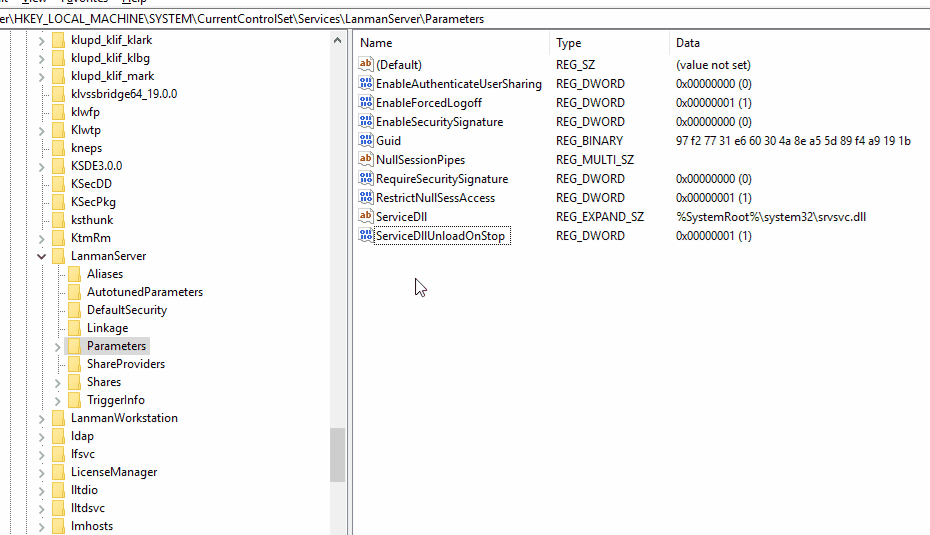This screenshot has width=930, height=535.
Task: Click the TriggerInfo folder icon
Action: (74, 400)
